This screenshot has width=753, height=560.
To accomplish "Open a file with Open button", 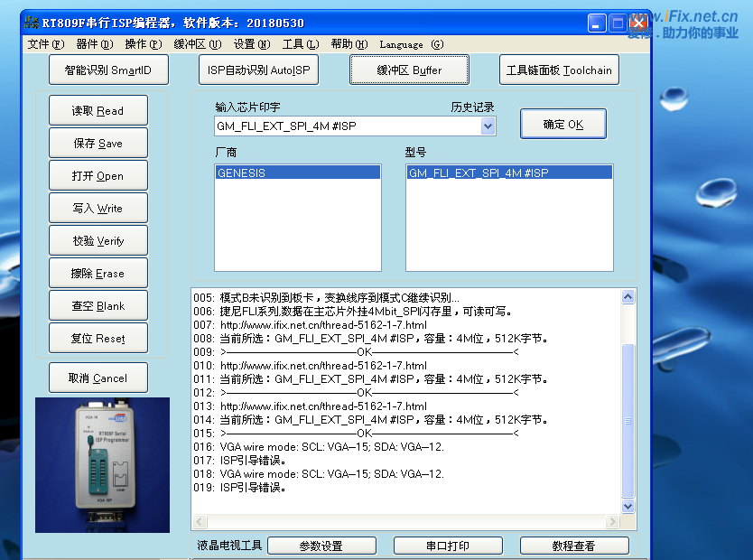I will 98,176.
